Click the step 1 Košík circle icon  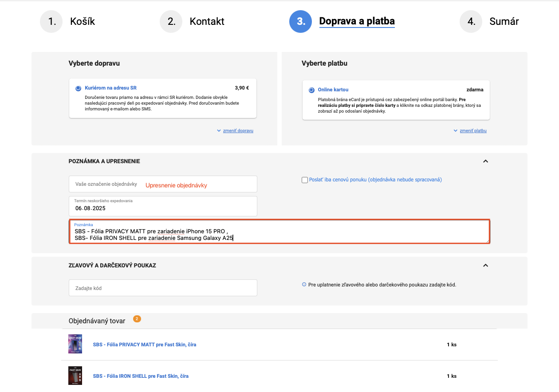tap(51, 22)
